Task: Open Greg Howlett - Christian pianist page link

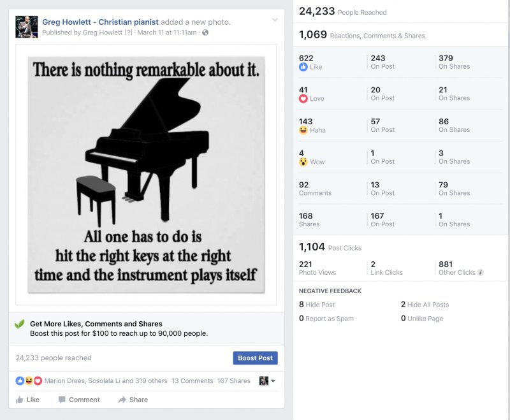Action: (x=100, y=22)
